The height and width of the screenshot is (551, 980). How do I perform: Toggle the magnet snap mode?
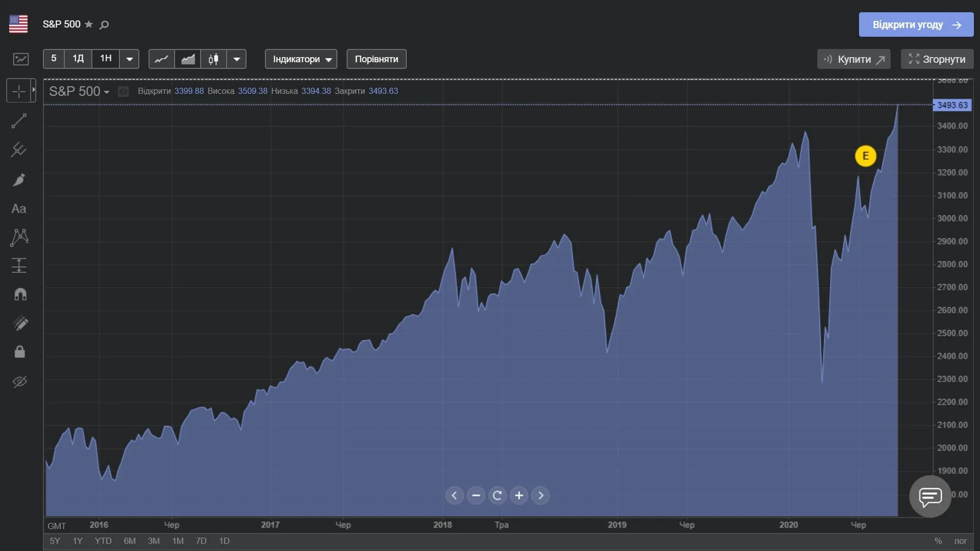[x=20, y=294]
